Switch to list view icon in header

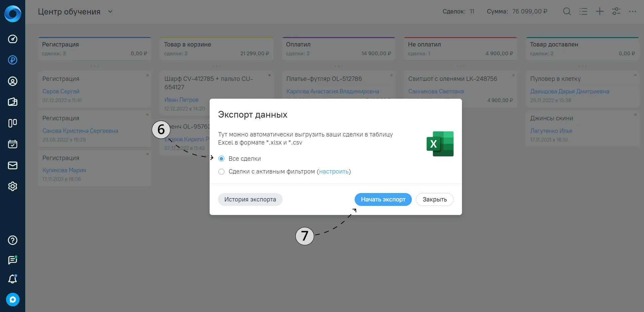pyautogui.click(x=583, y=11)
